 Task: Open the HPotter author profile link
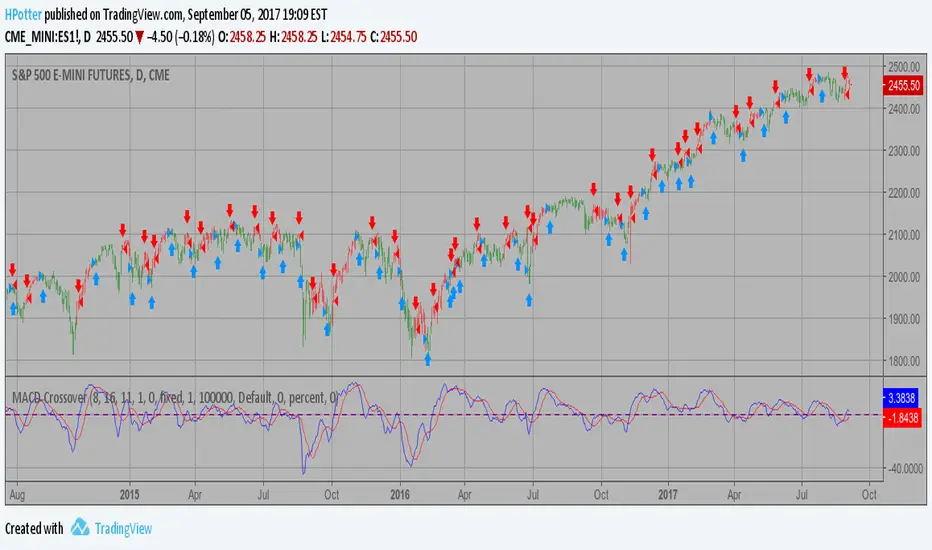pos(23,14)
